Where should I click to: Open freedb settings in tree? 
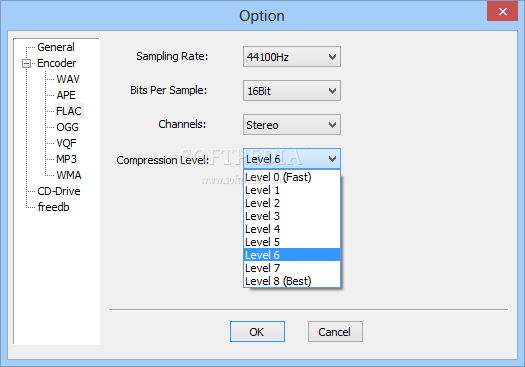pyautogui.click(x=53, y=207)
